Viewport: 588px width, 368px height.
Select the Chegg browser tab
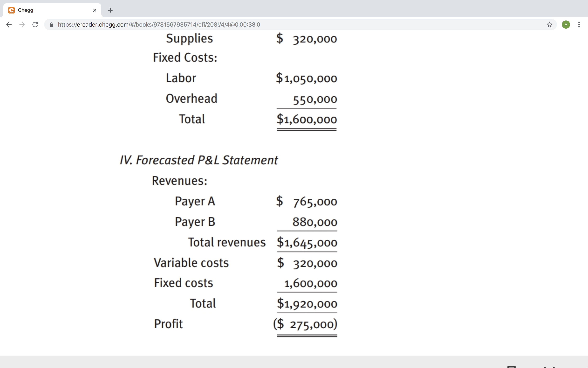tap(52, 10)
